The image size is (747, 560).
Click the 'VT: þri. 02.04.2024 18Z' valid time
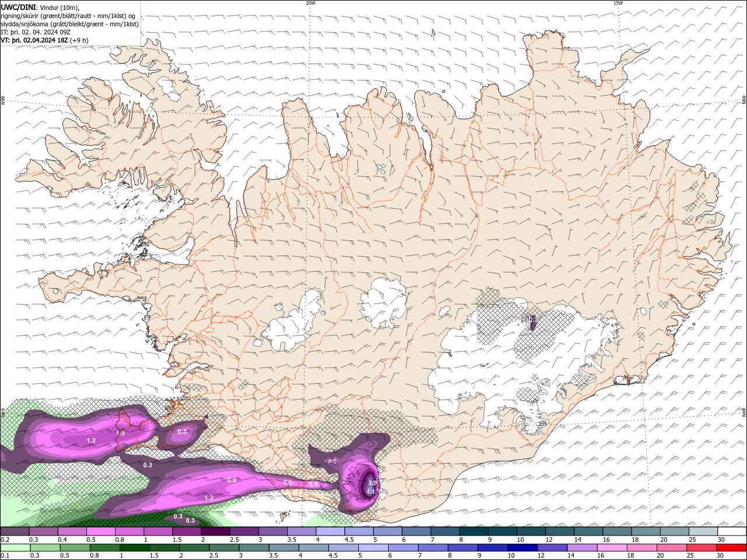[x=34, y=40]
